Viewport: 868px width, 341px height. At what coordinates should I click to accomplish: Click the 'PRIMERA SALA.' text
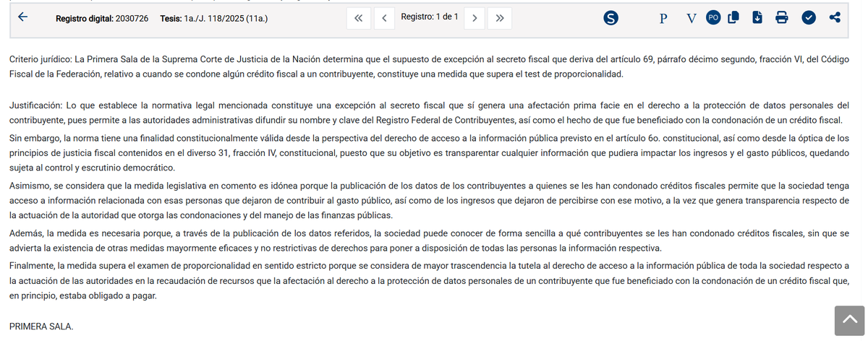coord(41,327)
